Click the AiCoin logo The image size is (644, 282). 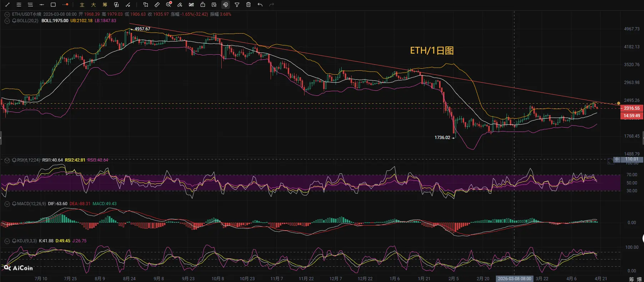pyautogui.click(x=18, y=268)
